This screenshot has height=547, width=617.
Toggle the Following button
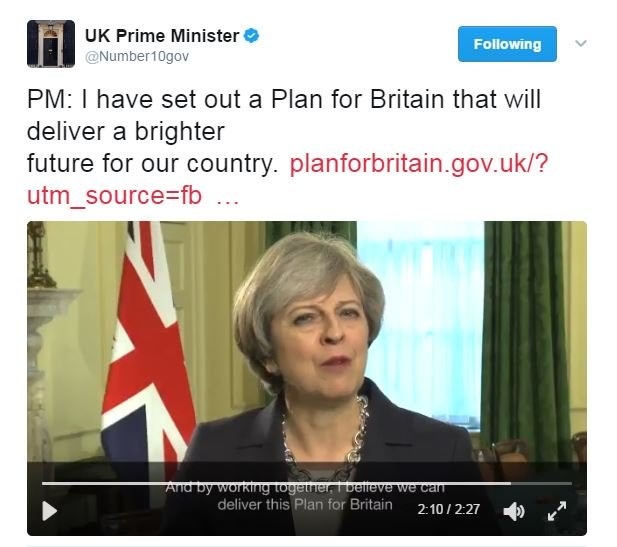click(x=507, y=44)
